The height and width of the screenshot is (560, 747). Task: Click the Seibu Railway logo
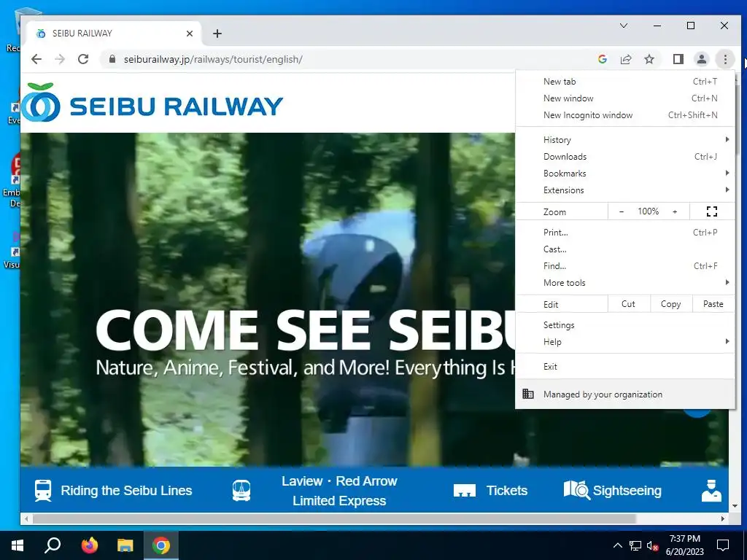152,103
